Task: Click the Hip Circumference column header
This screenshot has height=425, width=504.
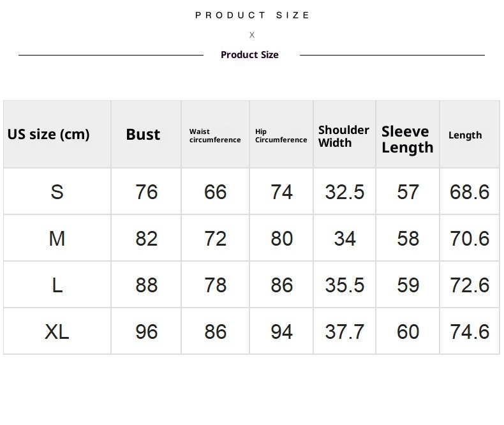Action: click(281, 136)
